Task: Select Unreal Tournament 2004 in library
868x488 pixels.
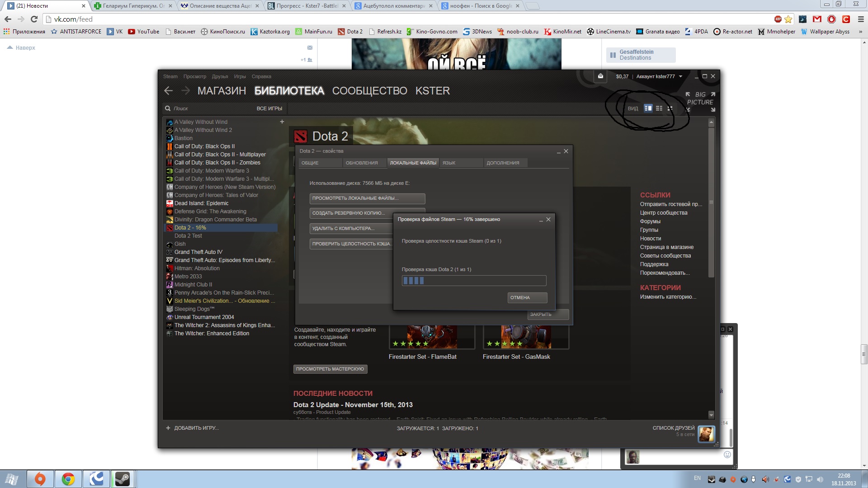Action: [204, 317]
